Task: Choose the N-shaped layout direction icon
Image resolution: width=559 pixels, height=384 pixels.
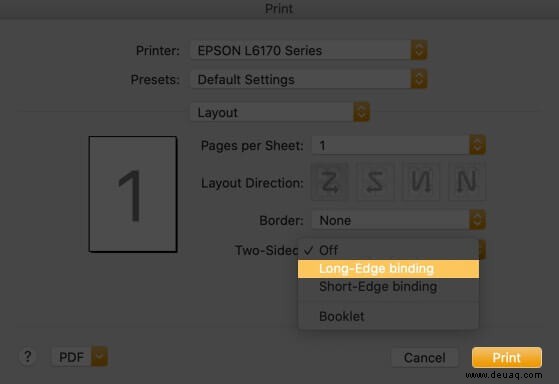Action: (x=467, y=182)
